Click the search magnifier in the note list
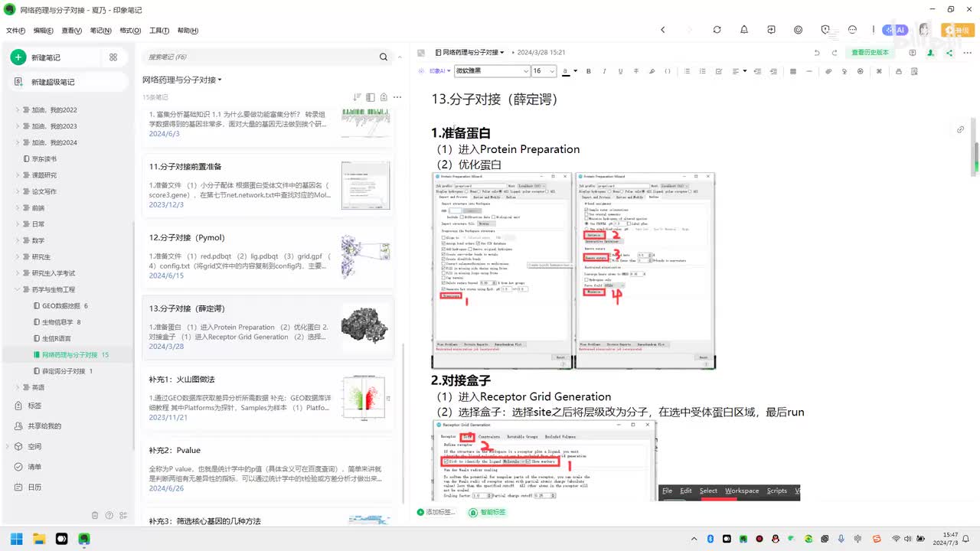 click(x=384, y=57)
